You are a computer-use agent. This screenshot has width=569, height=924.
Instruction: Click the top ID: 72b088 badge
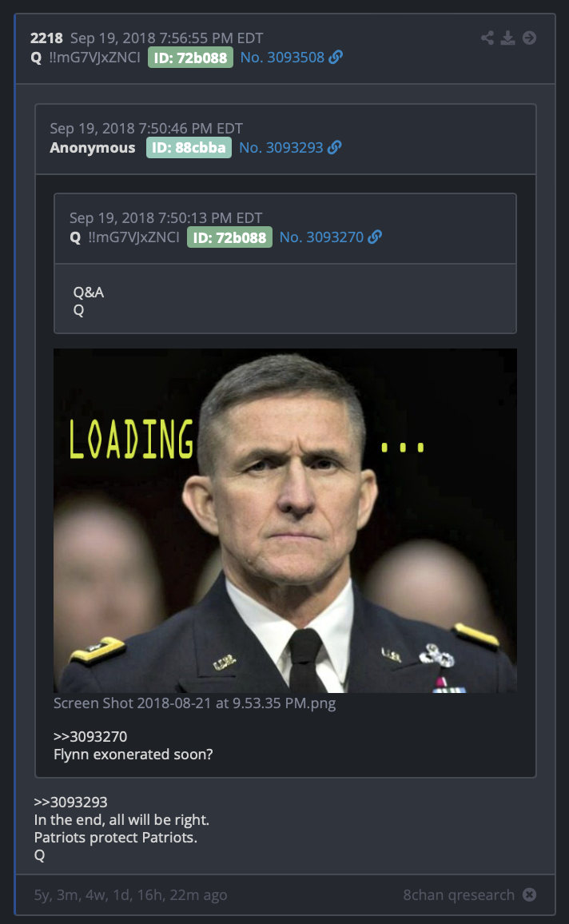click(x=190, y=58)
